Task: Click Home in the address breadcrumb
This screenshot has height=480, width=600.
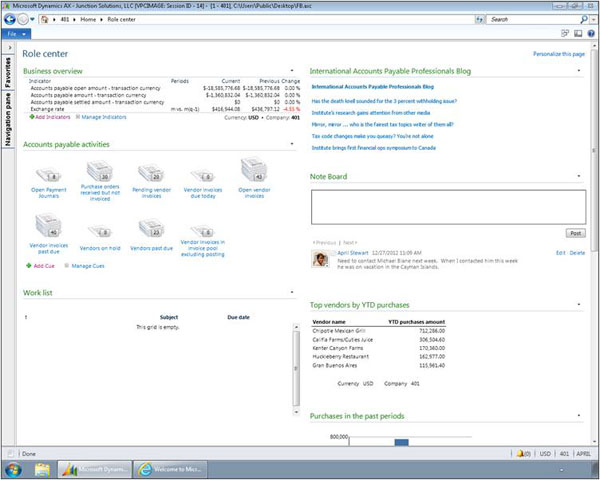Action: click(88, 20)
